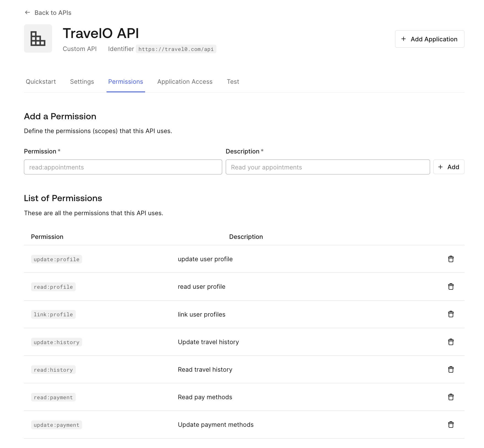484x448 pixels.
Task: Click the 'Read pay methods' description
Action: tap(205, 397)
